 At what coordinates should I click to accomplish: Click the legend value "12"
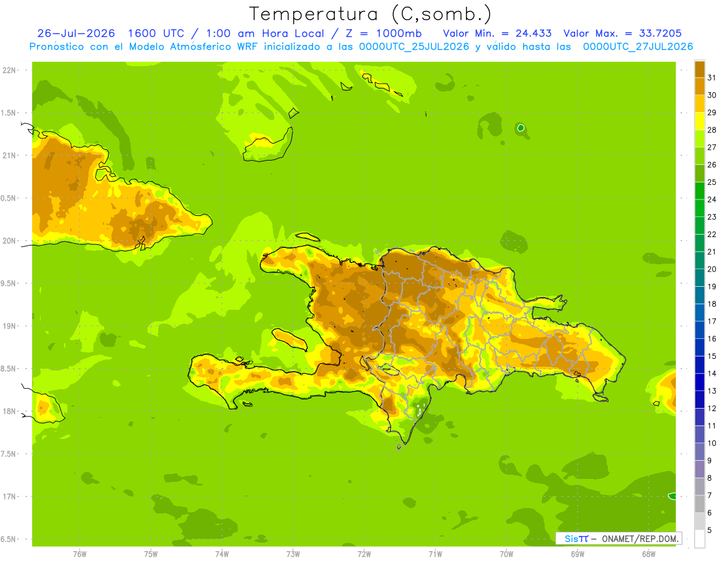click(712, 408)
